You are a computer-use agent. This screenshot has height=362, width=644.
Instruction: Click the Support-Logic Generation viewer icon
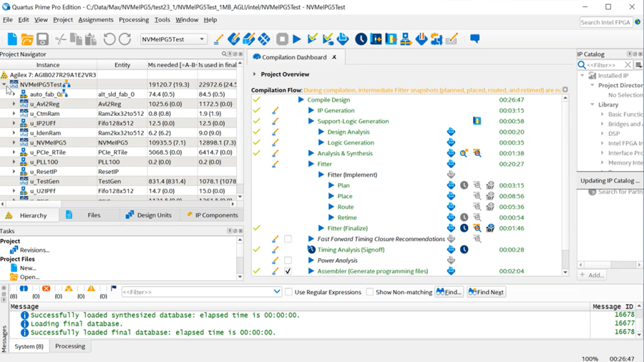click(477, 121)
